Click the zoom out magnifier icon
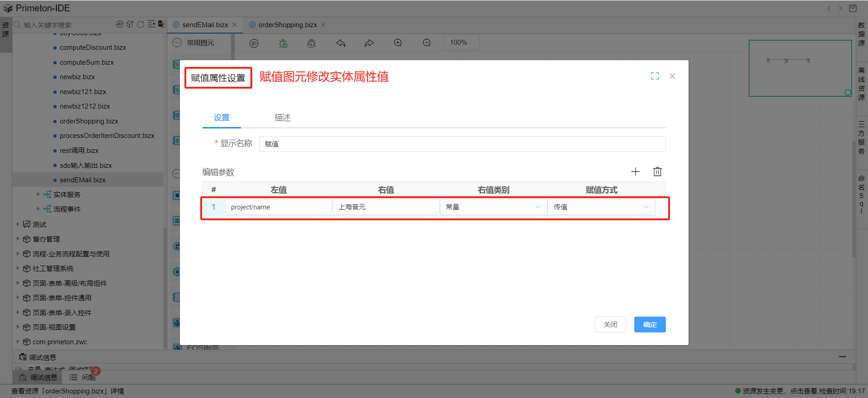Viewport: 868px width, 398px height. (427, 43)
